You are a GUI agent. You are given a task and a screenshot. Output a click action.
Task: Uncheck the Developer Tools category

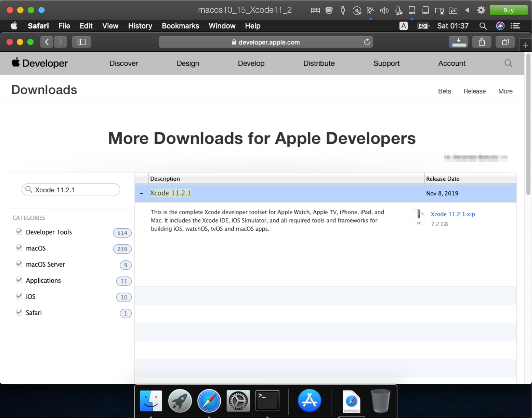tap(19, 232)
